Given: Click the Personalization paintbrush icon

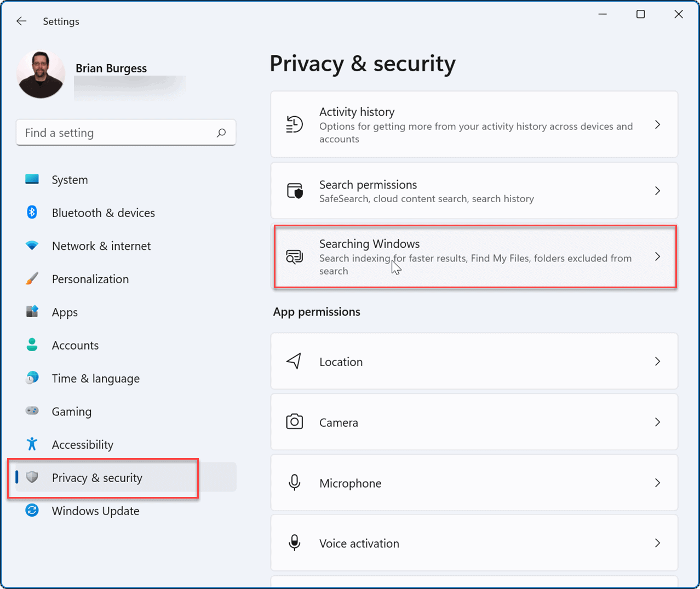Looking at the screenshot, I should coord(32,278).
